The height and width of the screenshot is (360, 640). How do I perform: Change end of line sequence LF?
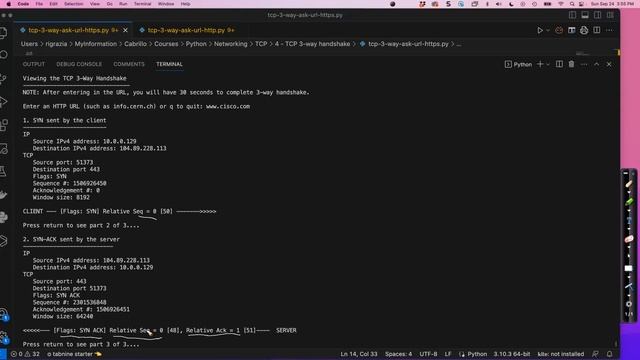point(448,354)
